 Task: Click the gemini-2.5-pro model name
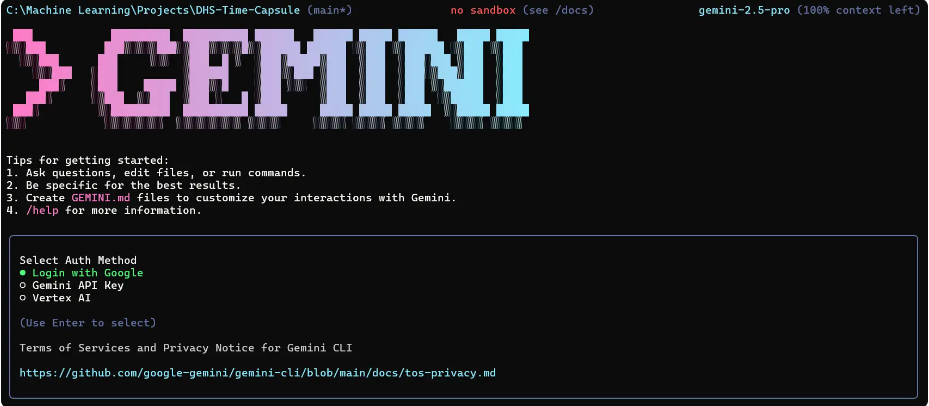point(744,11)
